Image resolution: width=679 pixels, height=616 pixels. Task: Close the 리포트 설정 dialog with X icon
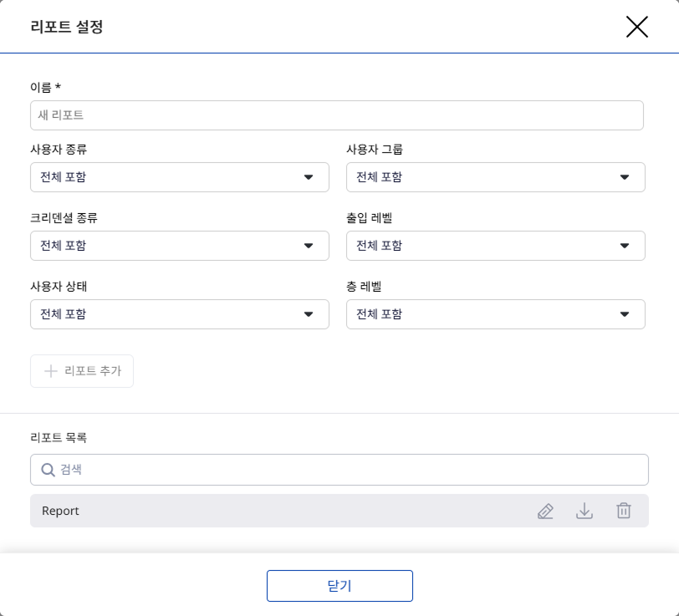pos(636,27)
